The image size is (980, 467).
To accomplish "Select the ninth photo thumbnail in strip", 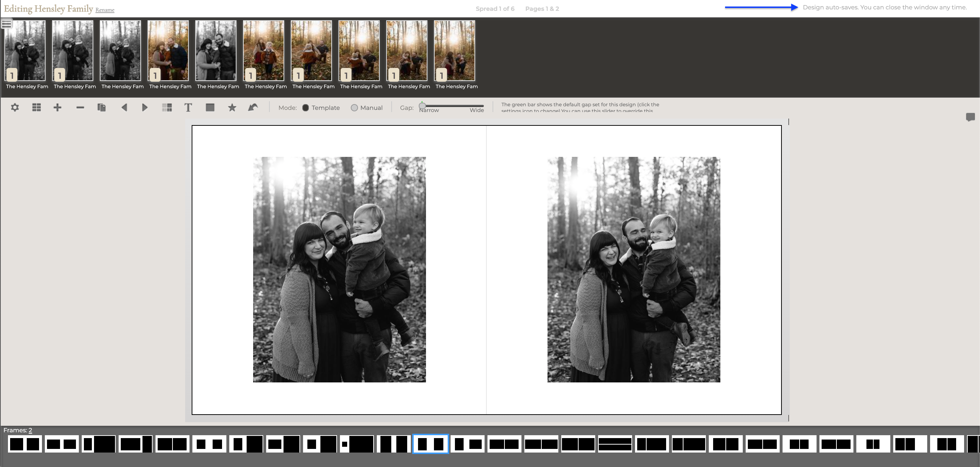I will [407, 51].
